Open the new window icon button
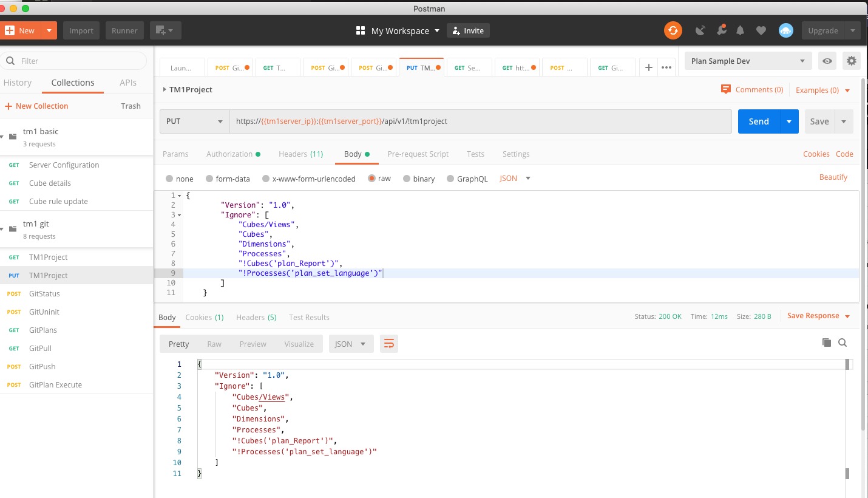This screenshot has height=498, width=868. point(166,30)
